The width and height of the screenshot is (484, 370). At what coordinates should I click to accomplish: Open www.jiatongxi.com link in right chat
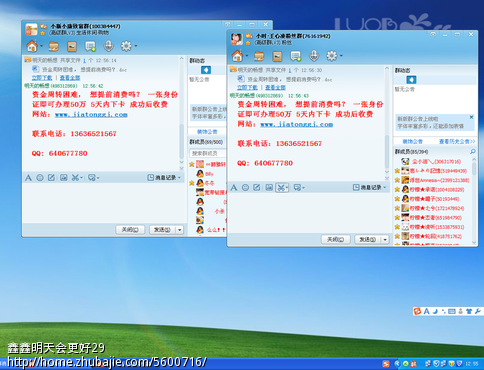(x=296, y=124)
